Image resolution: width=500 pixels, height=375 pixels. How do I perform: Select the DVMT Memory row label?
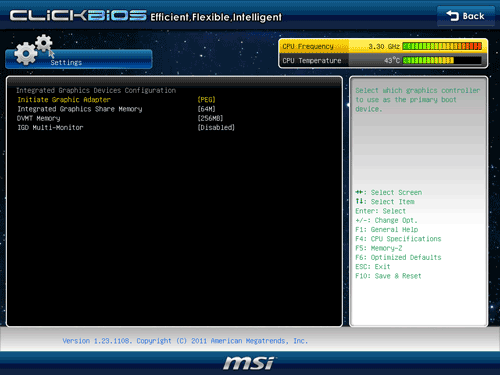(x=38, y=118)
